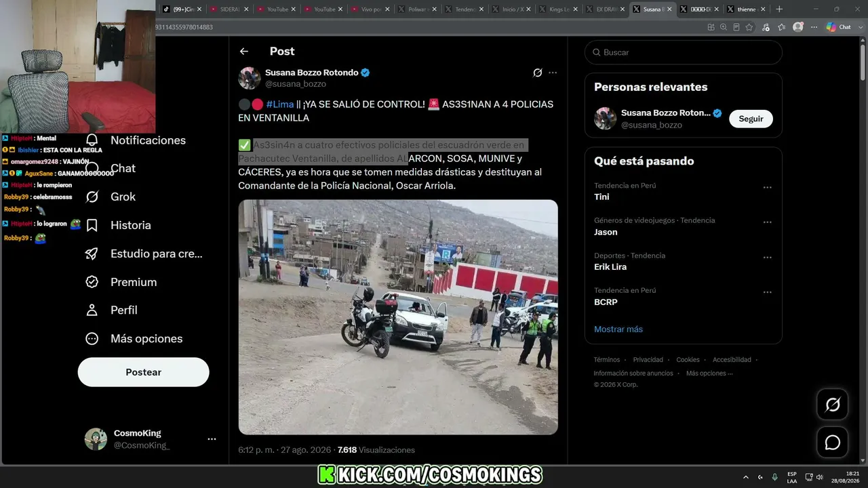This screenshot has width=868, height=488.
Task: Open the volume control in system tray
Action: [819, 477]
